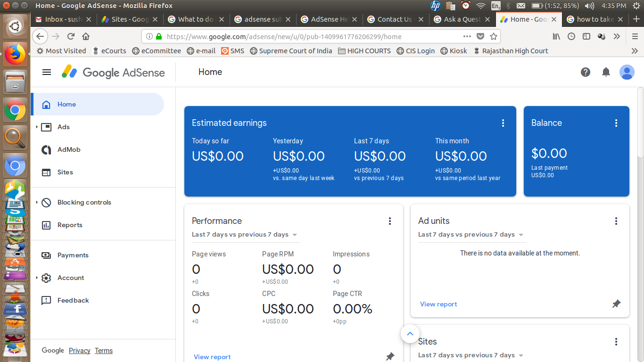Click the scroll-to-top arrow button
644x362 pixels.
click(x=410, y=334)
